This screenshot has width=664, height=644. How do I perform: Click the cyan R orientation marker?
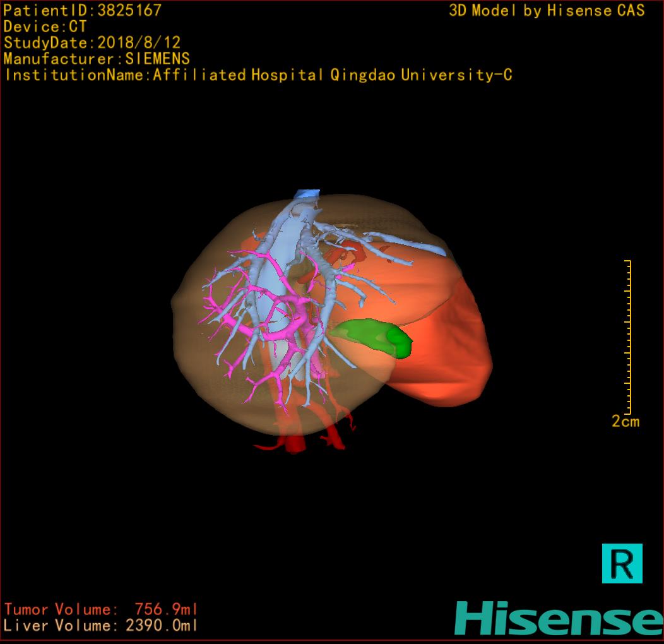[x=622, y=563]
